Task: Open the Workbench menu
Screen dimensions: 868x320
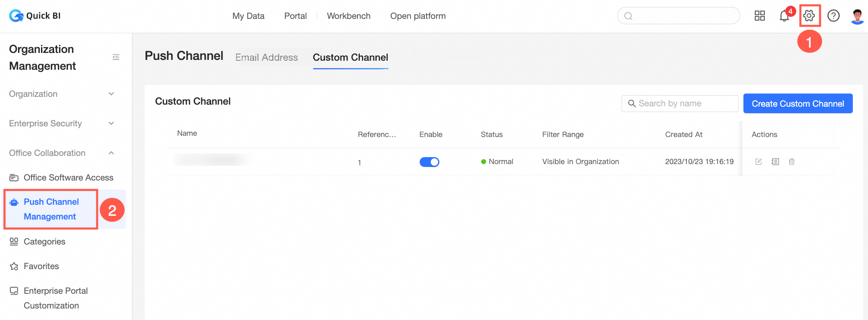Action: [348, 16]
